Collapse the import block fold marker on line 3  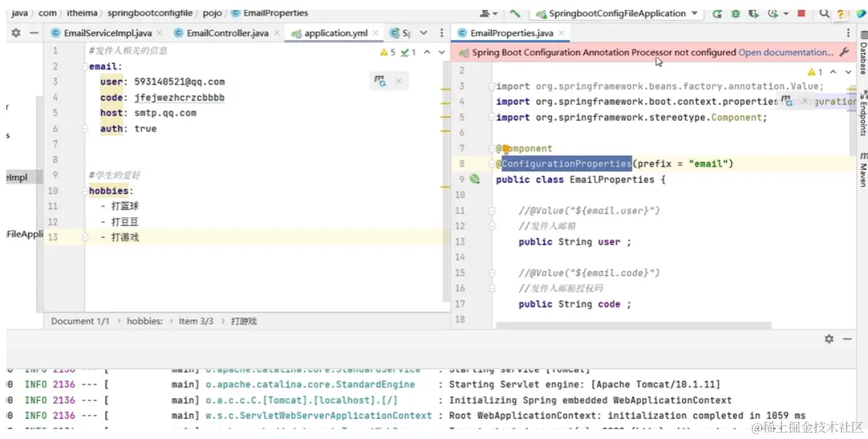click(x=492, y=86)
